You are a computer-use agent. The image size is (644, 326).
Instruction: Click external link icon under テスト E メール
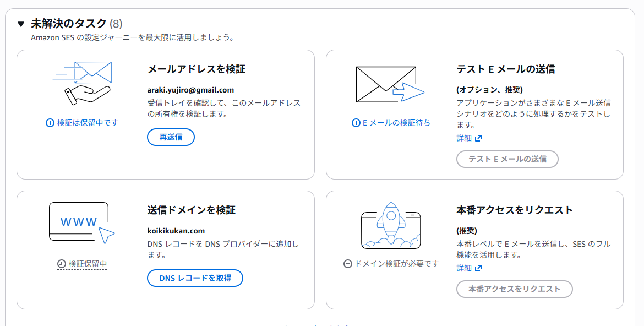point(478,138)
